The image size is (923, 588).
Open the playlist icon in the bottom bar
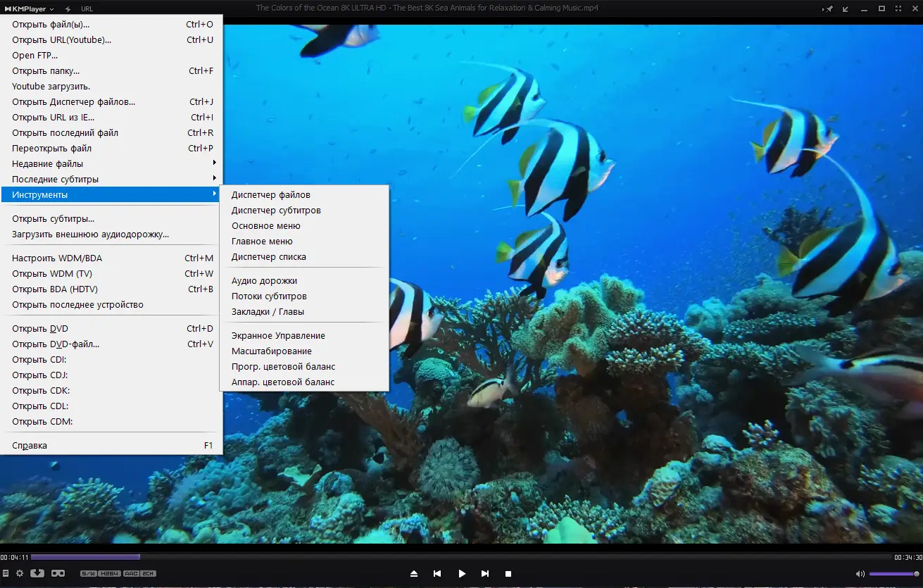[x=6, y=574]
